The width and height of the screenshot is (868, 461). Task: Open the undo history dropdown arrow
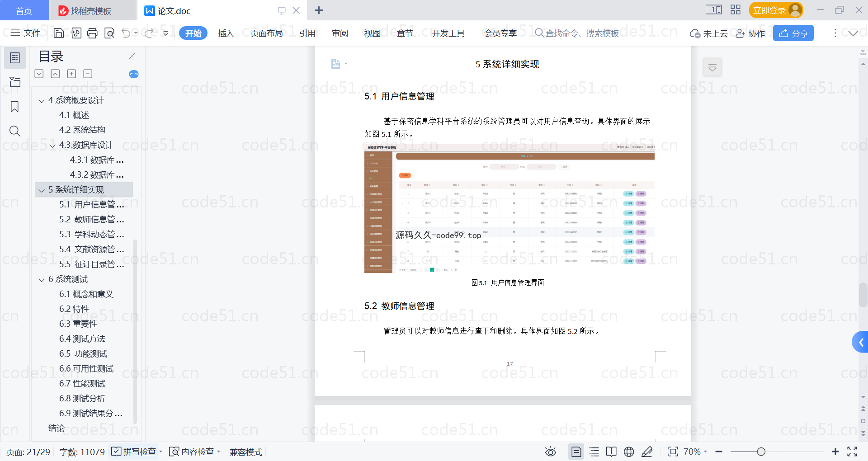click(136, 33)
